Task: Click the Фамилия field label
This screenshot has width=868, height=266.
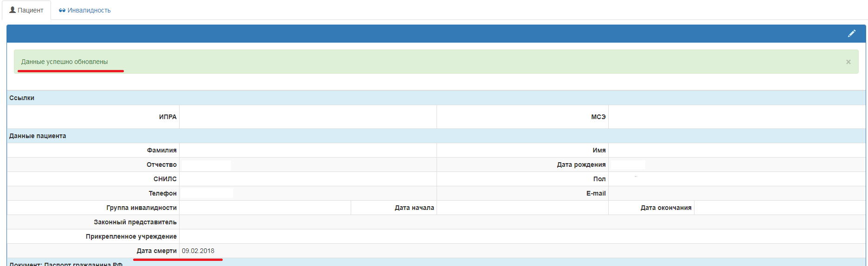Action: (161, 150)
